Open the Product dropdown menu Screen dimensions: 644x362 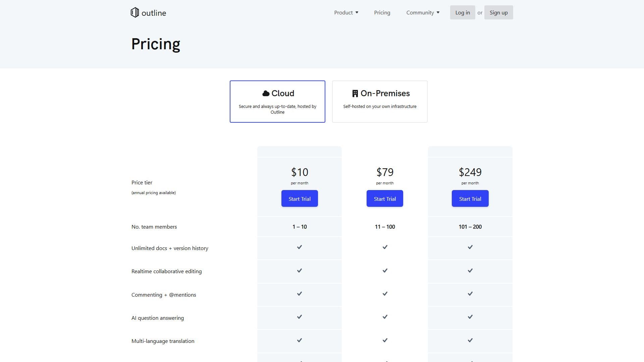pos(346,12)
